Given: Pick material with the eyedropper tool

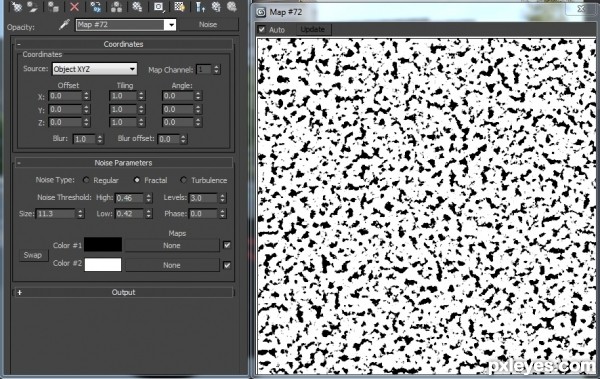Looking at the screenshot, I should coord(64,25).
